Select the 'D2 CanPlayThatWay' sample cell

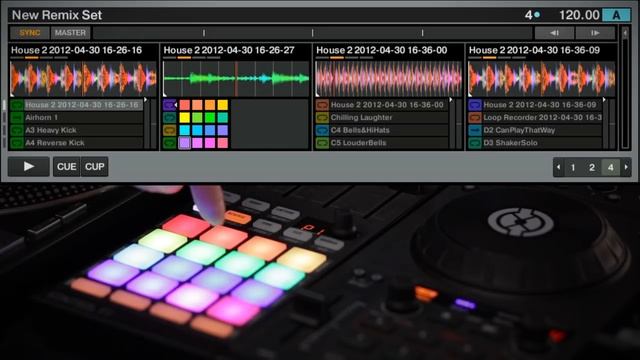[x=542, y=130]
